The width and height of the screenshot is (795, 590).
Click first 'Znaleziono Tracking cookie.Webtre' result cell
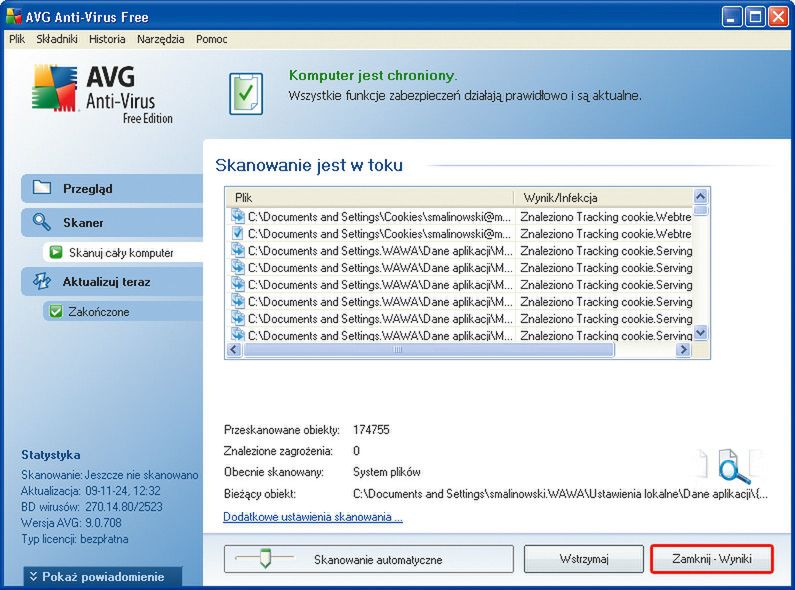coord(606,217)
